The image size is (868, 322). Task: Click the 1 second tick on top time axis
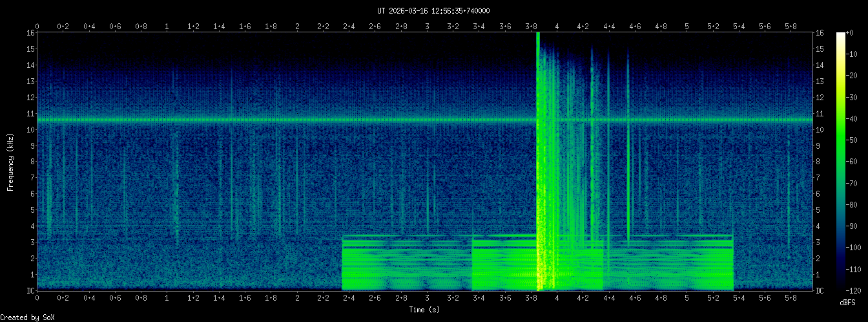167,27
